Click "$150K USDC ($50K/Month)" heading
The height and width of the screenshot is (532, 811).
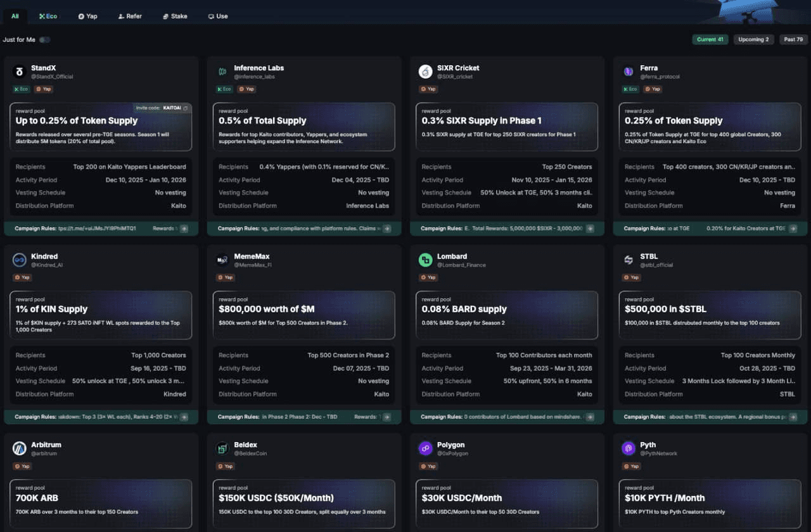[x=276, y=498]
